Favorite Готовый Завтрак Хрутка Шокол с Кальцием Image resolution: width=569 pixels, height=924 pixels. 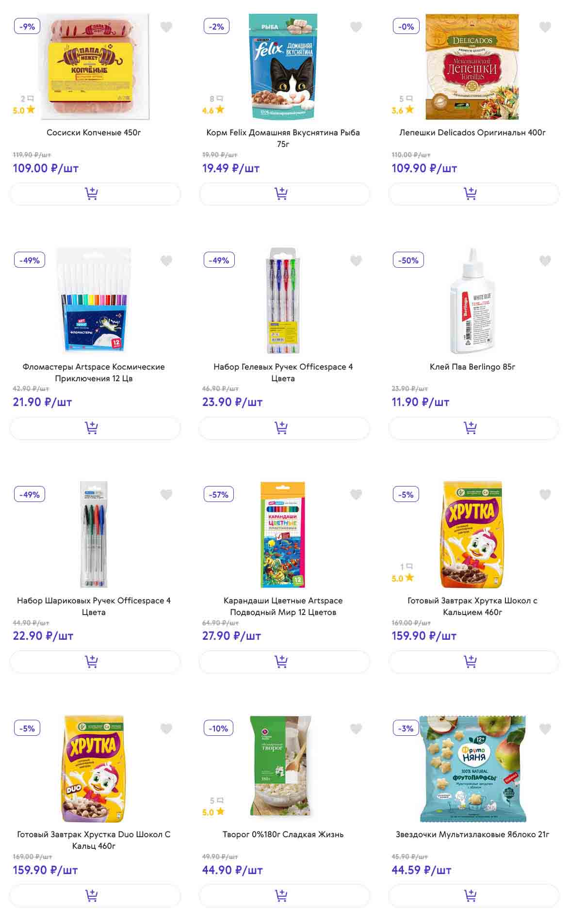pyautogui.click(x=545, y=495)
